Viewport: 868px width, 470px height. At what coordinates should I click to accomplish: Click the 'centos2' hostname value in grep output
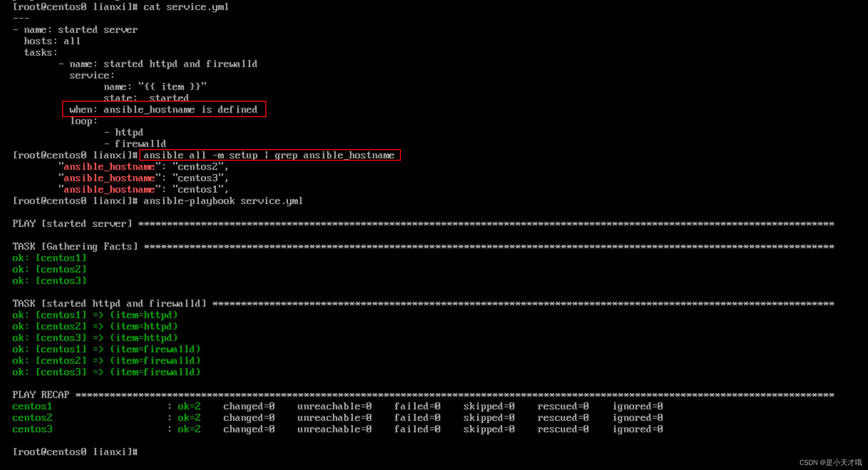click(198, 167)
